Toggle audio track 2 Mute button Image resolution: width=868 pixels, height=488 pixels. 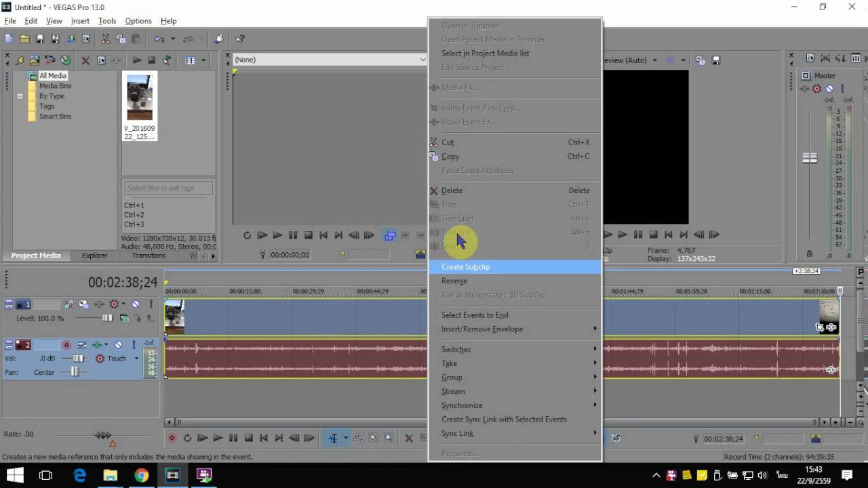coord(118,344)
